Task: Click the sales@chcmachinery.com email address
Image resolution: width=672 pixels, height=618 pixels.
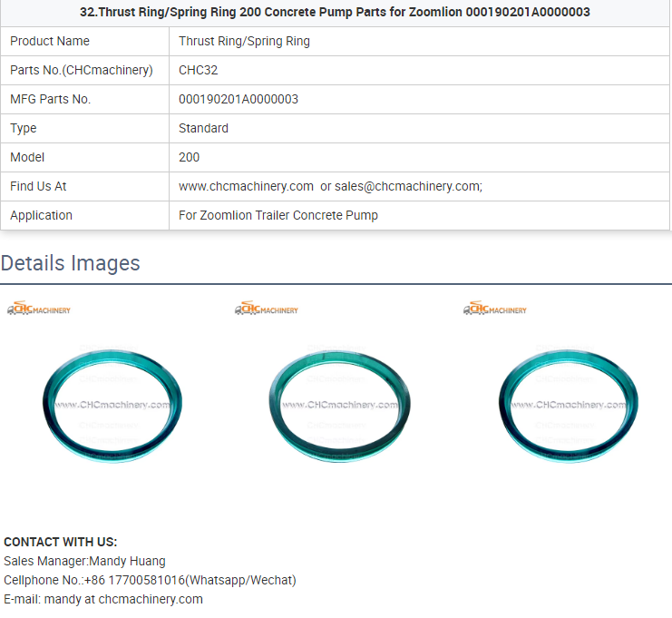Action: 407,186
